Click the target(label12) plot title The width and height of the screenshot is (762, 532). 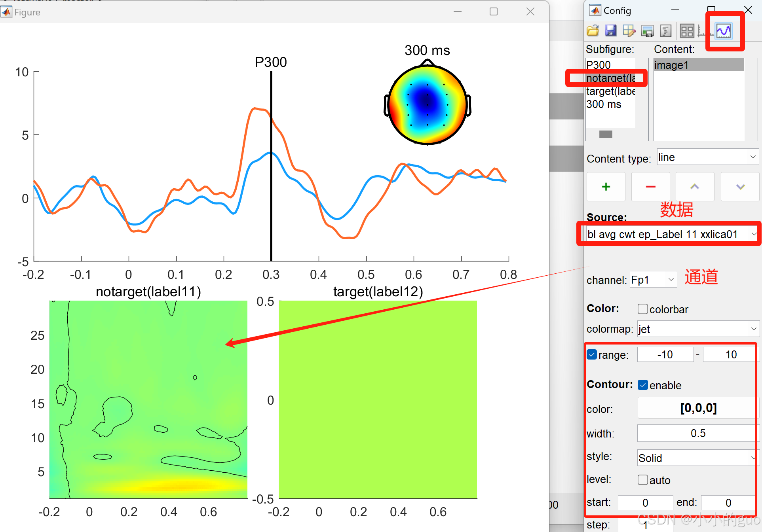point(378,292)
